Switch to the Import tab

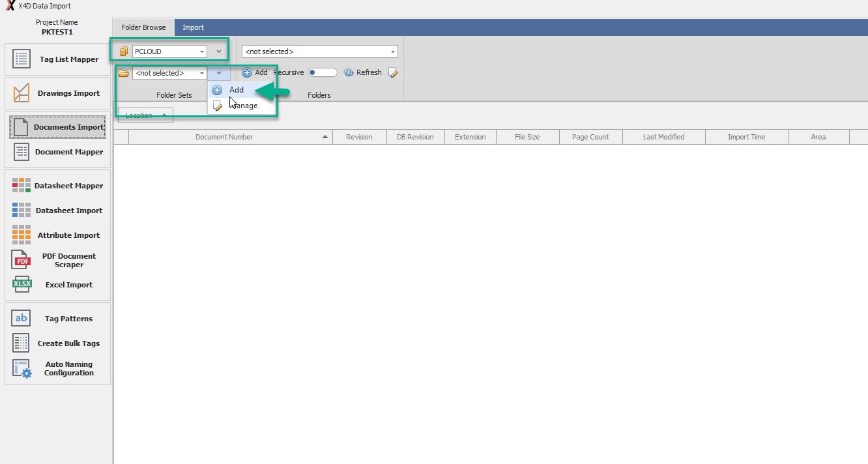click(x=193, y=27)
